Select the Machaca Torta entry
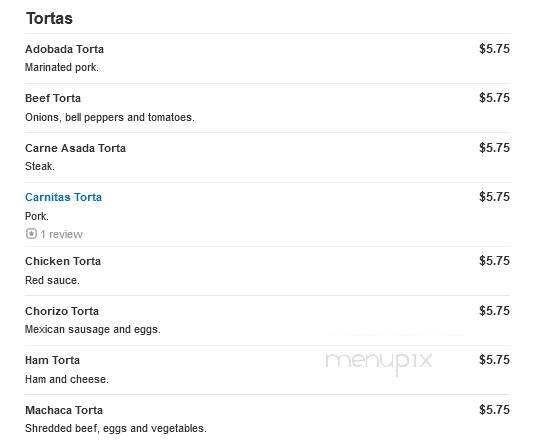This screenshot has width=558, height=443. click(64, 410)
